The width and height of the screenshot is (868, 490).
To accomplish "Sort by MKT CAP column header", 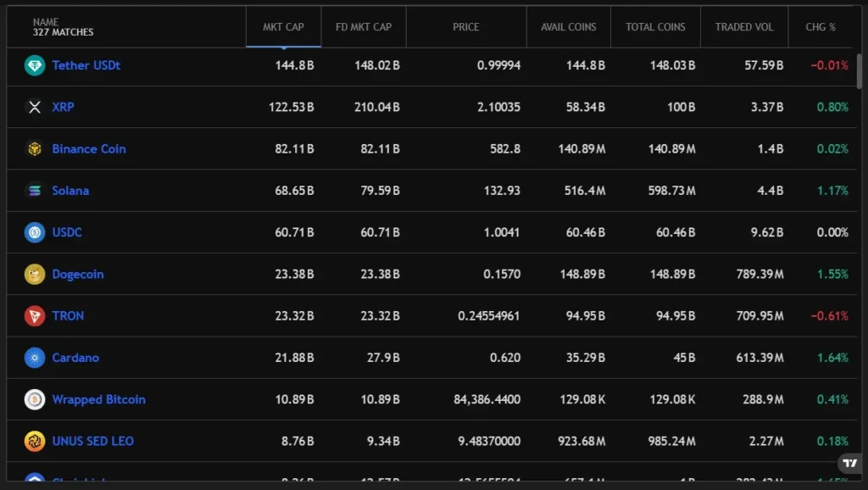I will coord(283,27).
